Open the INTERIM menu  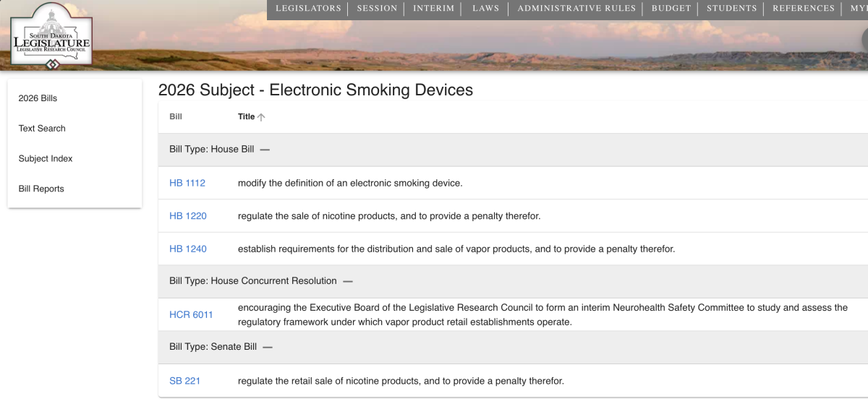pos(432,8)
